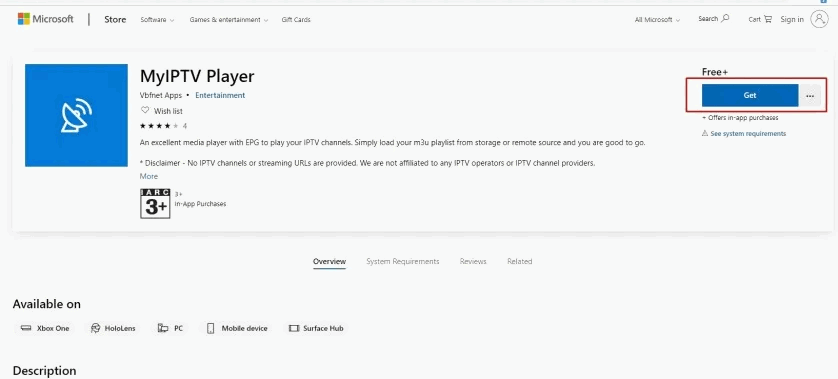This screenshot has height=379, width=838.
Task: Open the more options ellipsis button
Action: [x=810, y=96]
